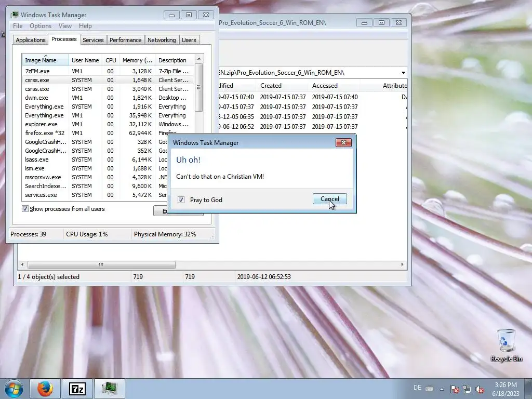Minimize the 7-Zip window
The height and width of the screenshot is (399, 532).
point(364,23)
